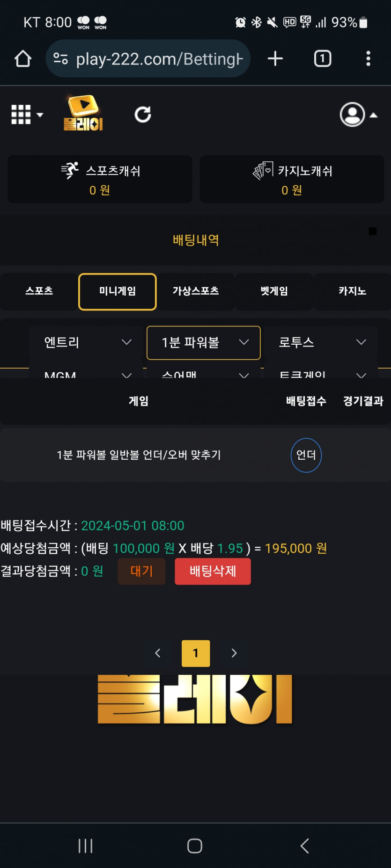This screenshot has height=868, width=391.
Task: Switch to the 스포츠 tab
Action: [x=39, y=291]
